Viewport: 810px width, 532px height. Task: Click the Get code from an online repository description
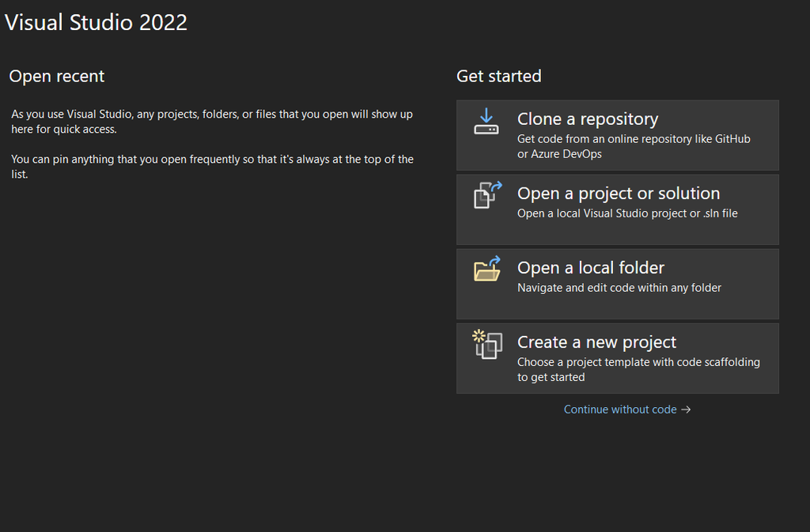click(x=634, y=146)
